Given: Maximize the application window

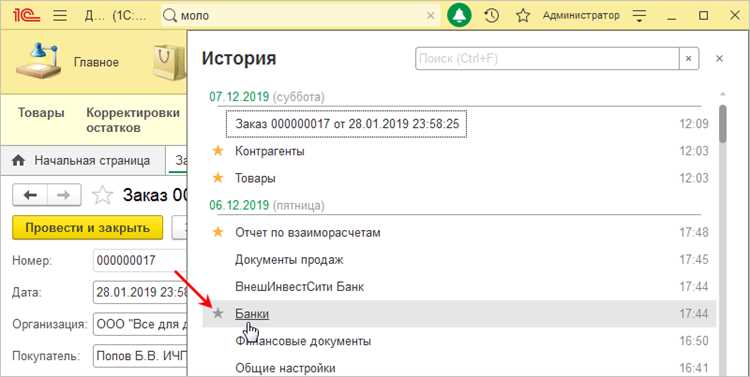Looking at the screenshot, I should tap(703, 16).
